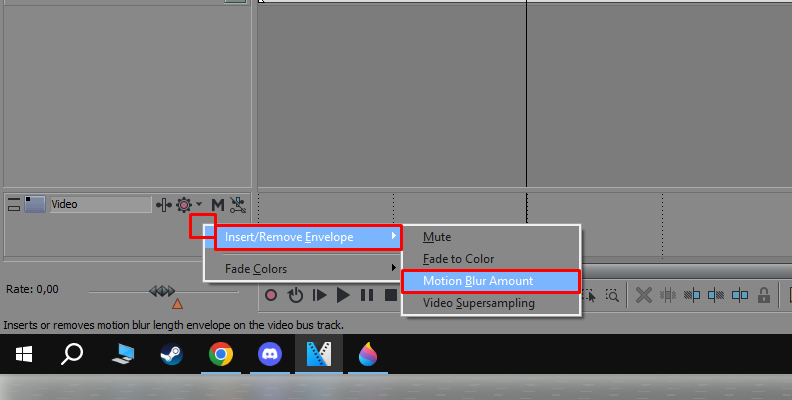Click the Play button in transport bar
This screenshot has width=792, height=400.
343,295
